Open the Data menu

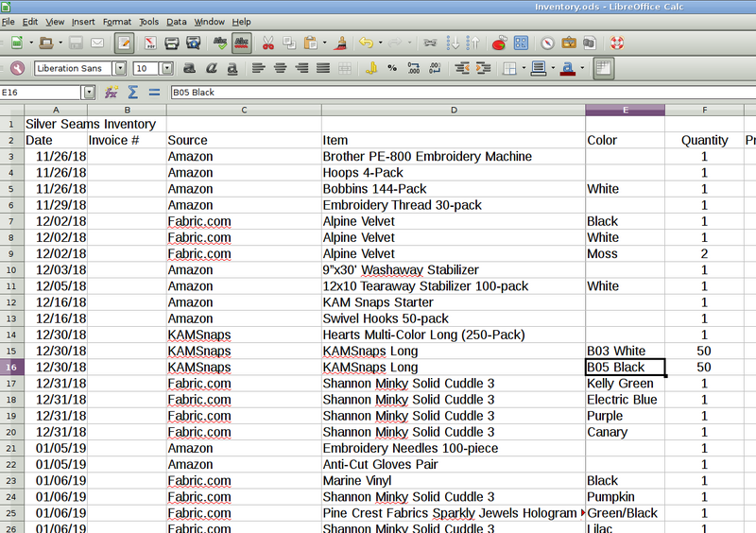pos(177,22)
